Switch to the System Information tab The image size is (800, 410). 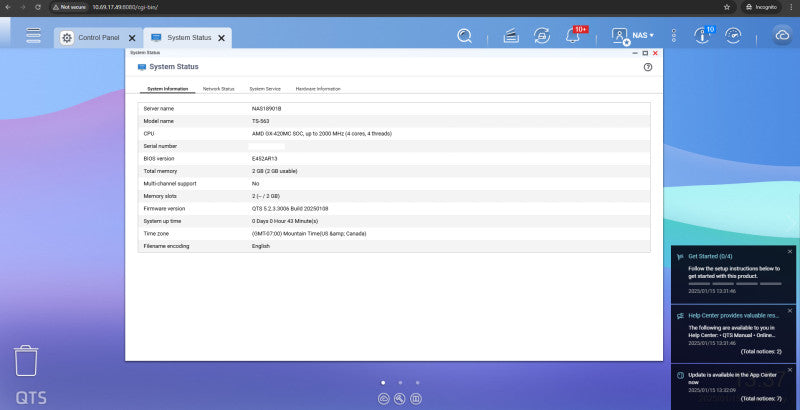click(x=167, y=89)
